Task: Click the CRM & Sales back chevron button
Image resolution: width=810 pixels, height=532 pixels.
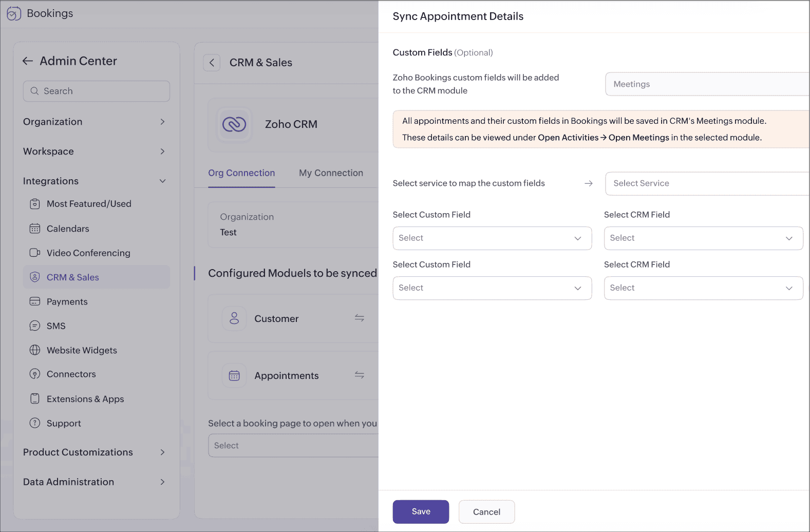Action: (212, 63)
